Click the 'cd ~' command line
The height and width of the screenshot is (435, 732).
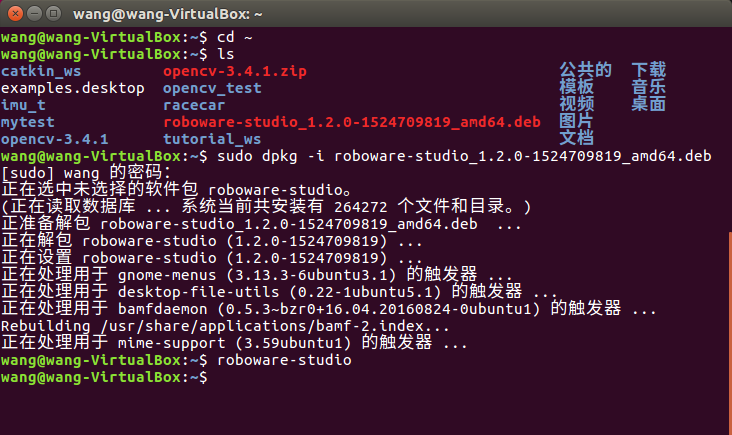coord(127,37)
